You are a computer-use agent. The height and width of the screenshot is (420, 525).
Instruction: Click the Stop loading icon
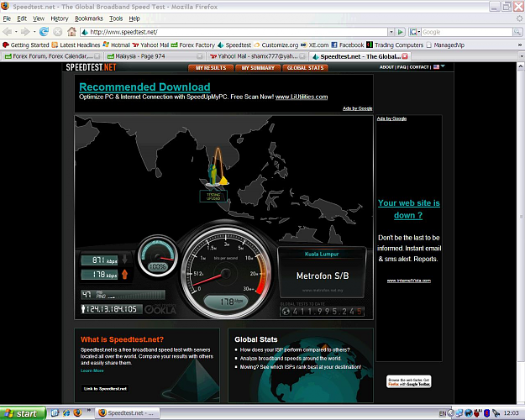tap(58, 32)
